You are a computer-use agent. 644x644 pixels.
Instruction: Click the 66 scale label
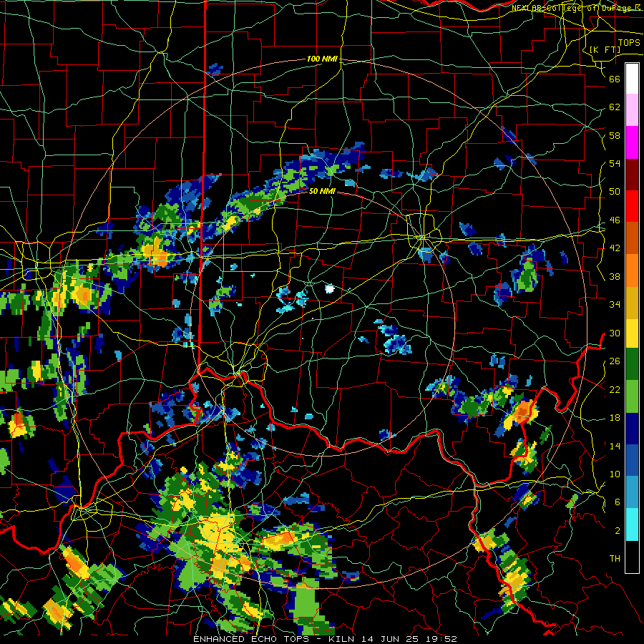tap(615, 79)
